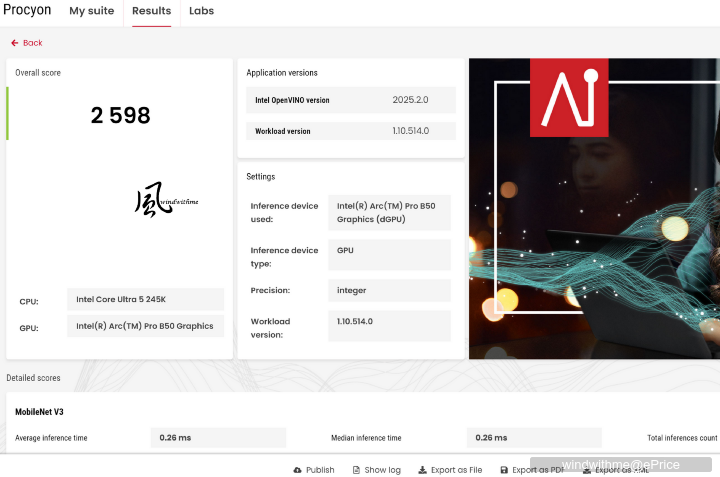The width and height of the screenshot is (720, 477).
Task: Click the overall score 2 598 value
Action: 120,115
